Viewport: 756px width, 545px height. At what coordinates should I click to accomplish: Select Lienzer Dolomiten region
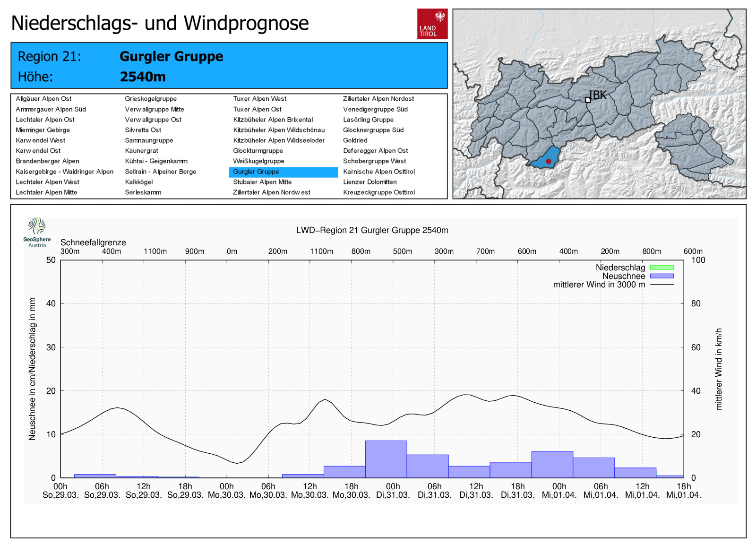[369, 182]
